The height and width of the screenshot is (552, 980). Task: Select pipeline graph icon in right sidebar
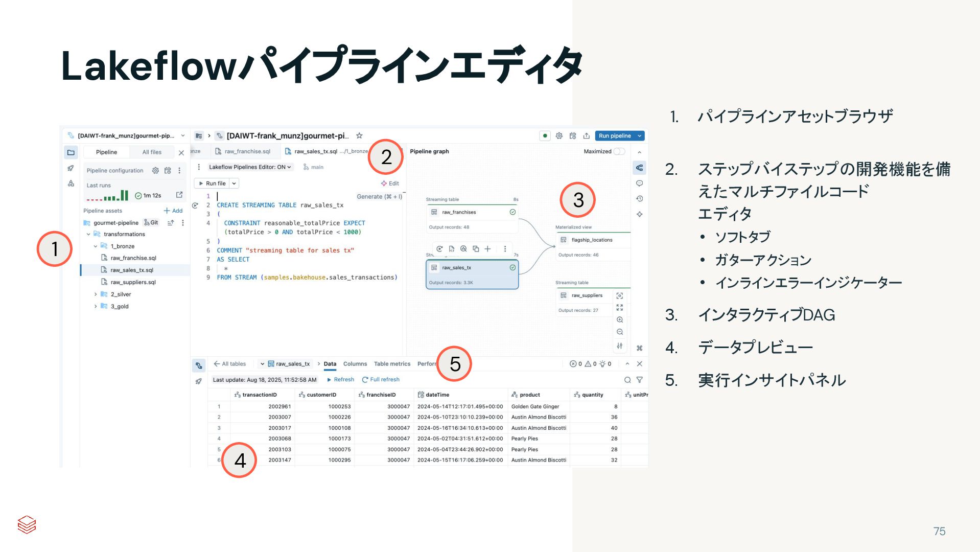pos(639,168)
